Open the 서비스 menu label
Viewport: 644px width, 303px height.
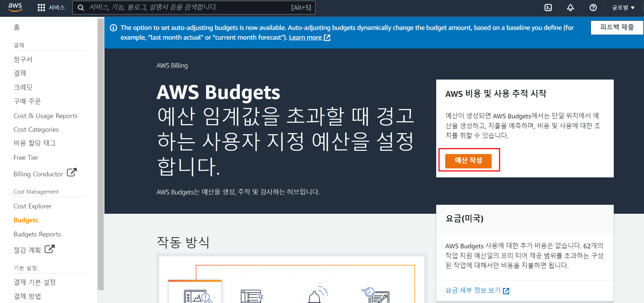tap(57, 8)
